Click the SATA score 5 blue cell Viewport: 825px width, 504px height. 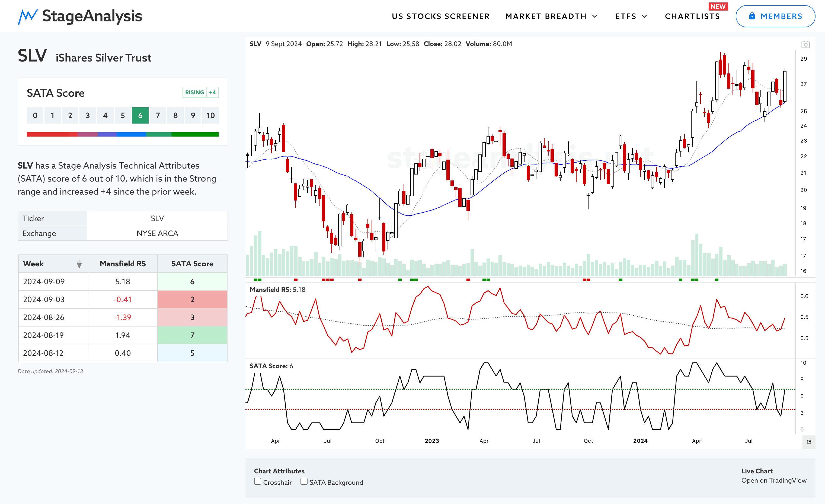(192, 353)
